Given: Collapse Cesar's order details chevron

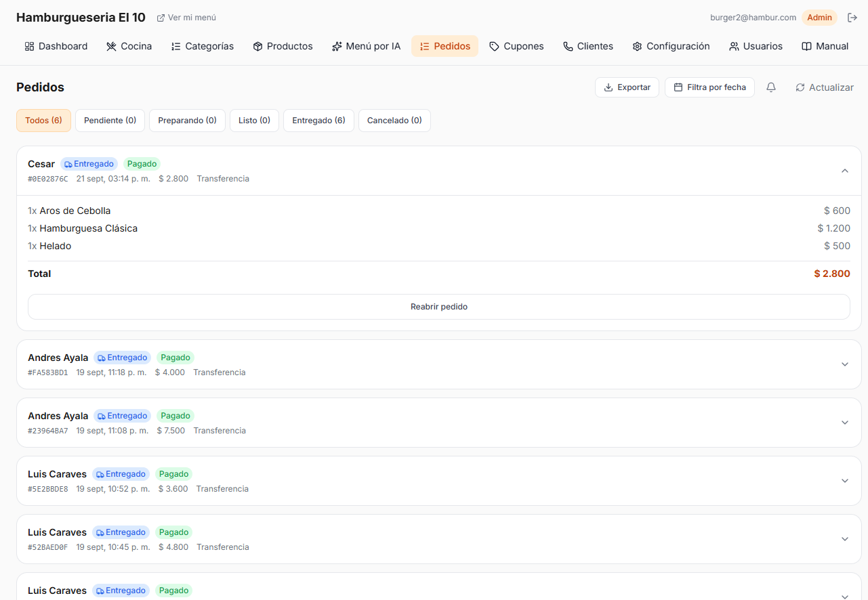Looking at the screenshot, I should click(x=845, y=171).
